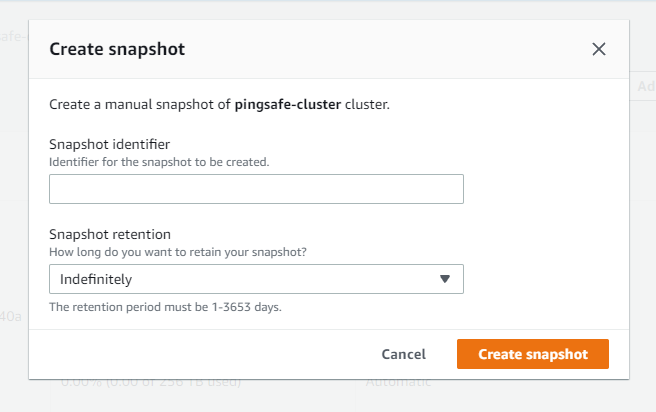Click the identifier helper description text
This screenshot has width=656, height=412.
[x=159, y=161]
